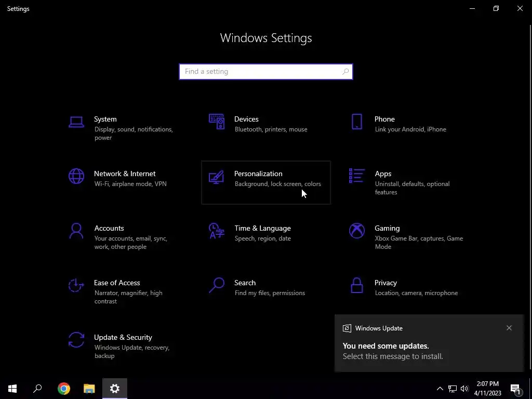The width and height of the screenshot is (532, 399).
Task: Launch Google Chrome from the taskbar
Action: 64,389
